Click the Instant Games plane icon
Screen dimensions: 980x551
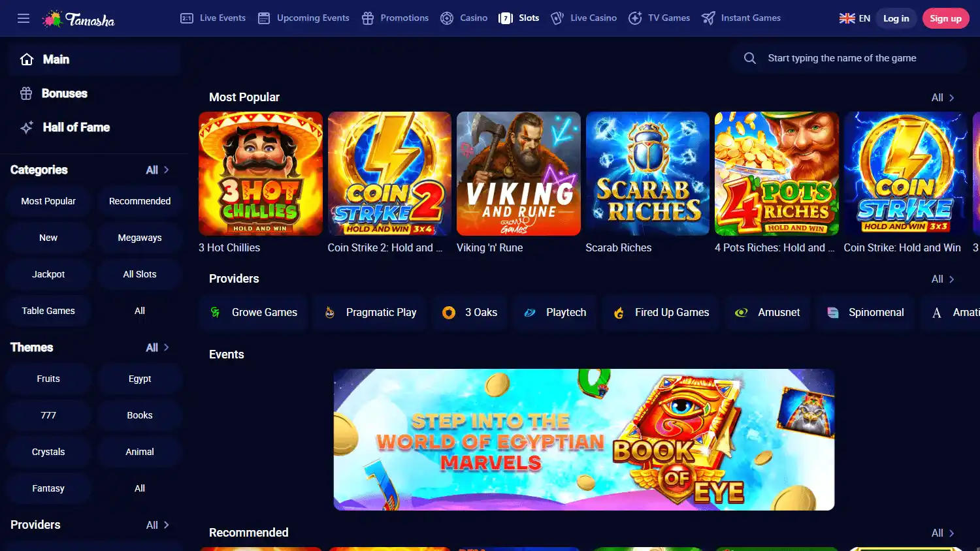pos(708,18)
